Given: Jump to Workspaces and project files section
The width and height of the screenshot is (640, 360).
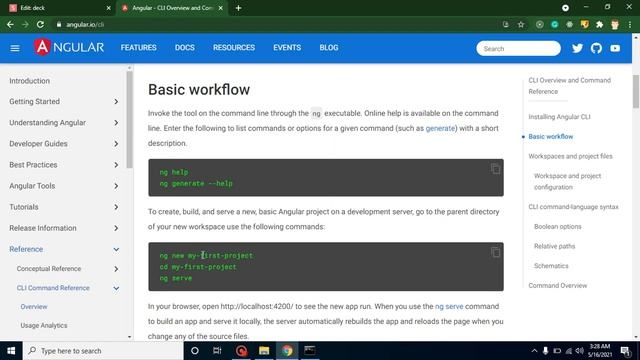Looking at the screenshot, I should click(x=570, y=156).
